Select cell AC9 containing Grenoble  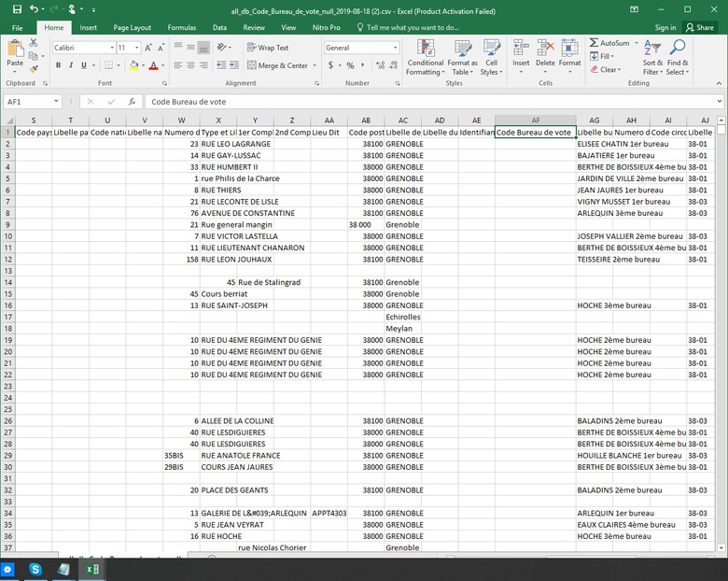(402, 225)
